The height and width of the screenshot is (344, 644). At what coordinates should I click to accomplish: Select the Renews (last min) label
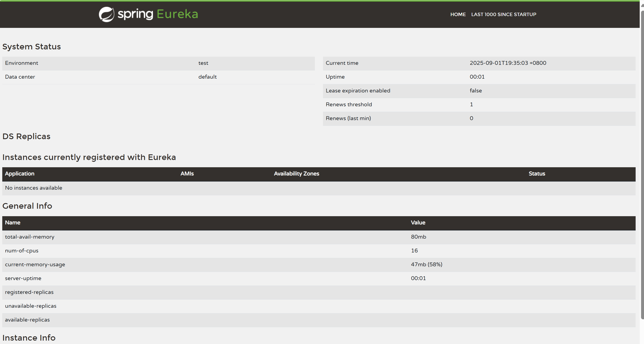[x=348, y=119]
